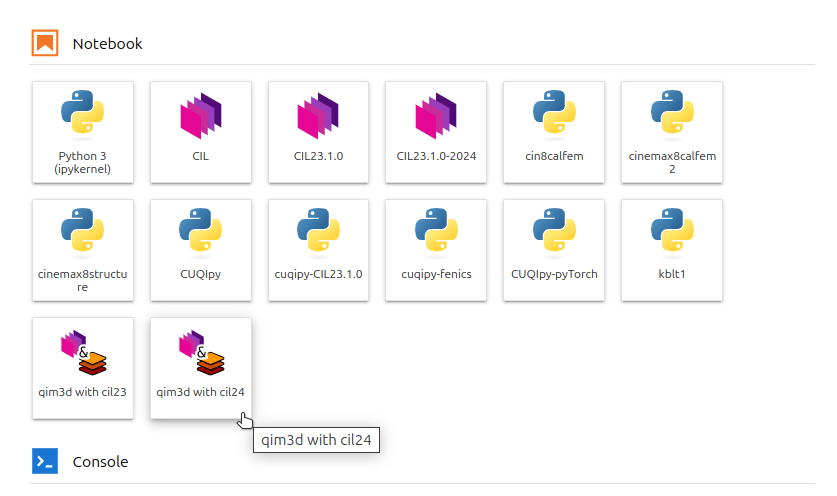This screenshot has height=496, width=837.
Task: Launch a Python 3 (ipykernel) notebook
Action: click(x=83, y=132)
